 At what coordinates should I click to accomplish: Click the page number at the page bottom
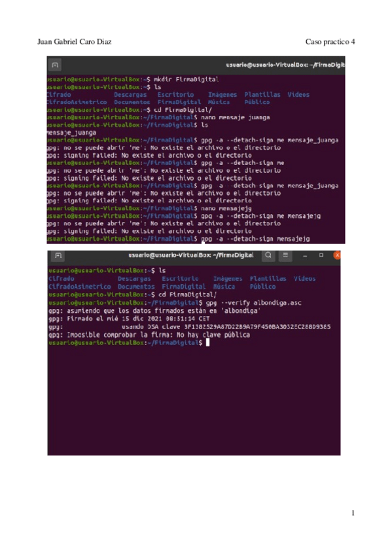[353, 513]
